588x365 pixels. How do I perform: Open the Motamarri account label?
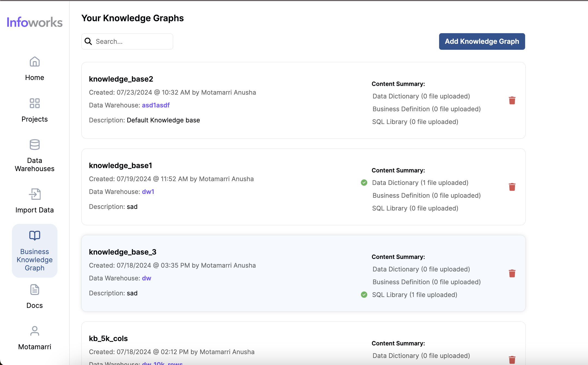coord(35,347)
